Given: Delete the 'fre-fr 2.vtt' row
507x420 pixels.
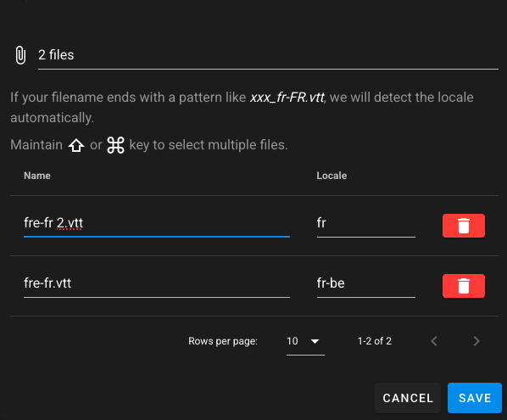Looking at the screenshot, I should pos(464,226).
